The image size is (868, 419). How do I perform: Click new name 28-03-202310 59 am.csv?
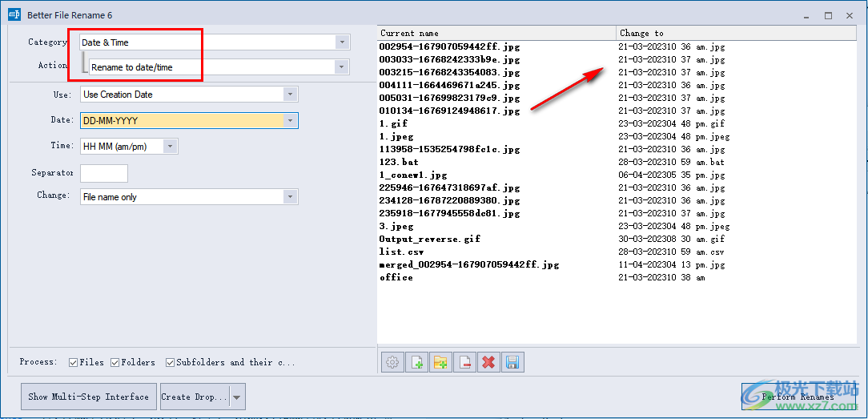coord(672,252)
